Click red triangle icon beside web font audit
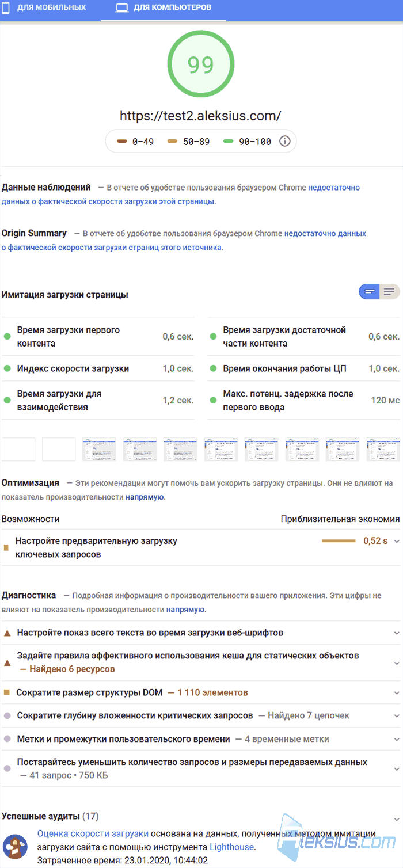This screenshot has height=868, width=403. coord(7,633)
